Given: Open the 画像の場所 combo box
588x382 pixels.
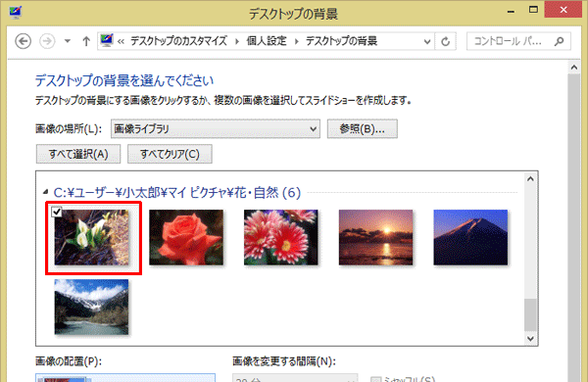Looking at the screenshot, I should click(x=216, y=129).
